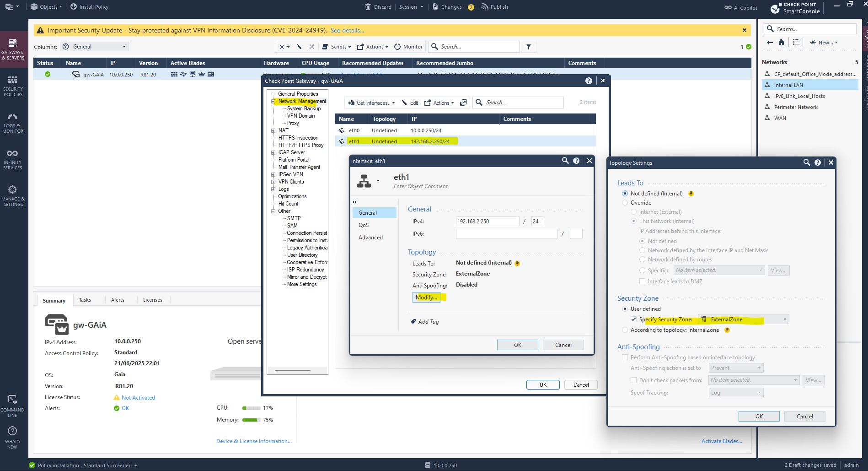Click the search magnifier in Topology Settings title bar
This screenshot has width=868, height=471.
click(807, 162)
